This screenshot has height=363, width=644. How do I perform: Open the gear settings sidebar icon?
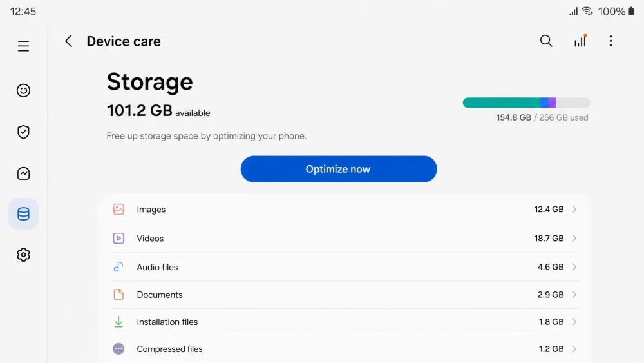(23, 255)
